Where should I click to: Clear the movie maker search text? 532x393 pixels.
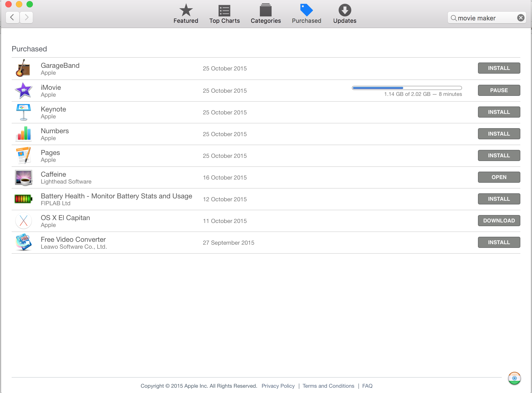point(521,18)
